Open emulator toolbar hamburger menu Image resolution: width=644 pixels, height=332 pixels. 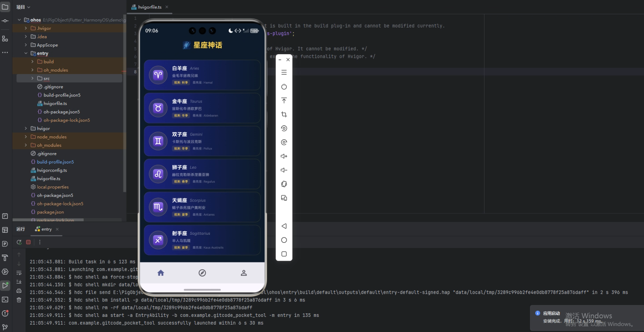[284, 72]
